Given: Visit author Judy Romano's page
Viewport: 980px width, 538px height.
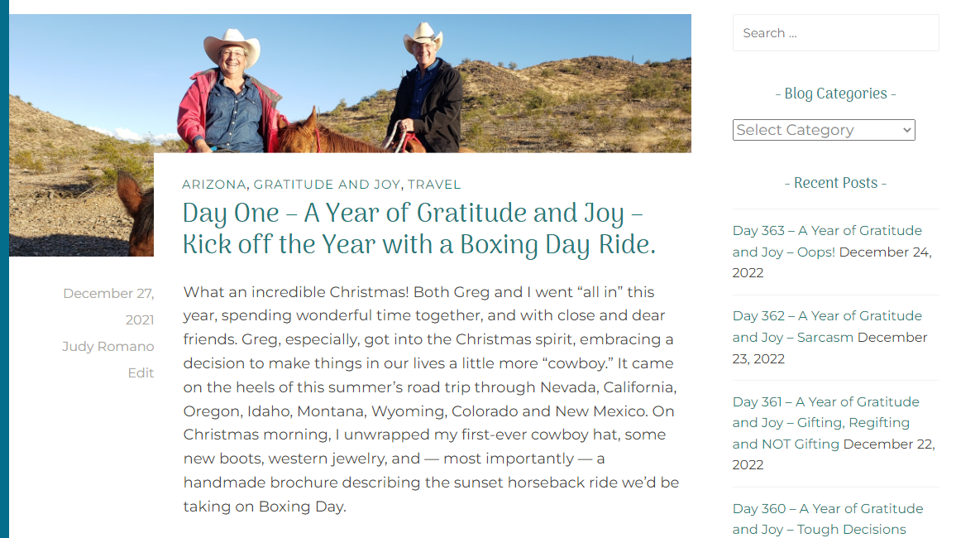Looking at the screenshot, I should click(108, 346).
